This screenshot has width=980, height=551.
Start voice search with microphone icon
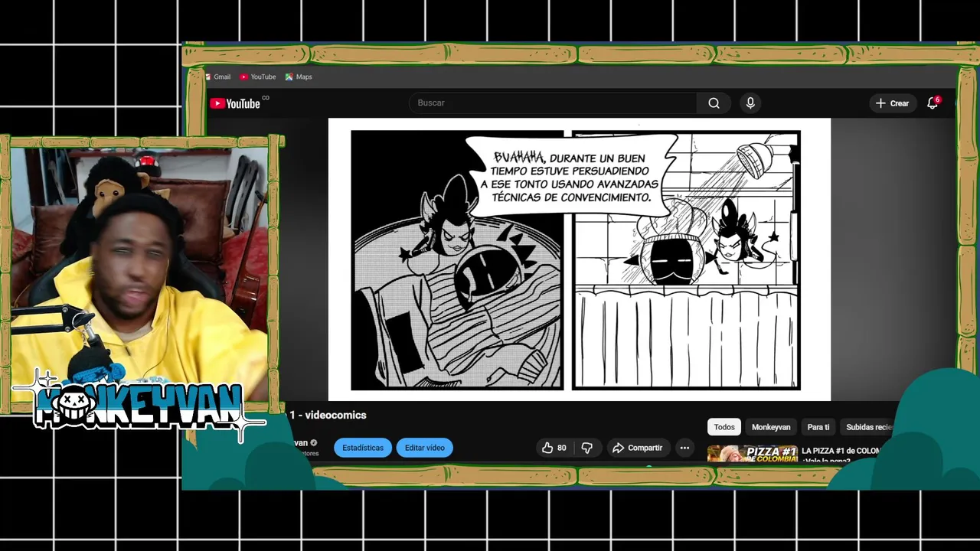[750, 103]
